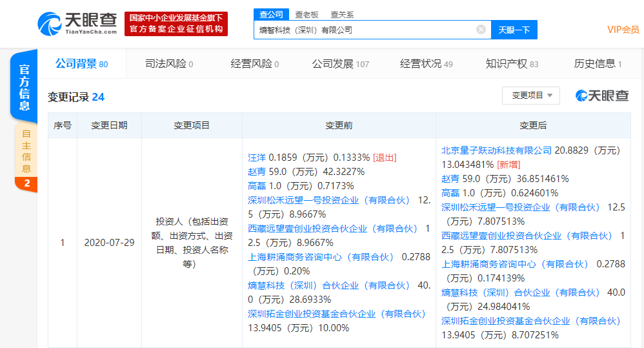The width and height of the screenshot is (644, 348).
Task: Click the orange badge number 2
Action: click(x=26, y=183)
